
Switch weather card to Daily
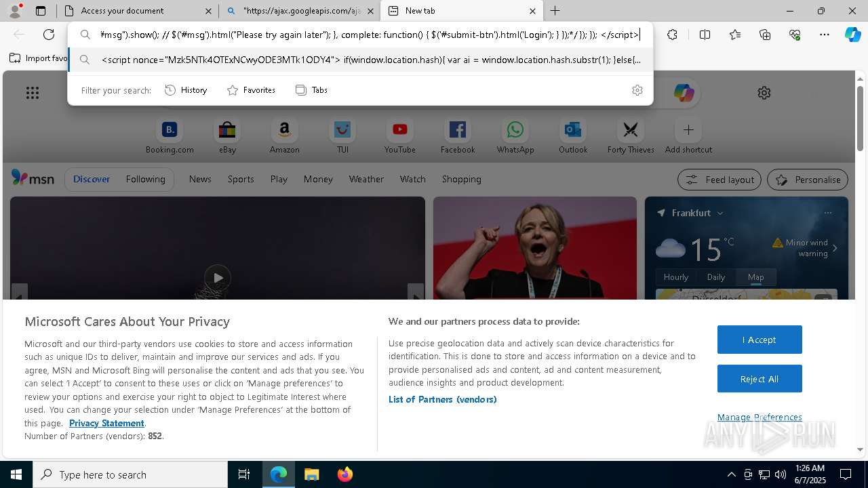pos(716,277)
